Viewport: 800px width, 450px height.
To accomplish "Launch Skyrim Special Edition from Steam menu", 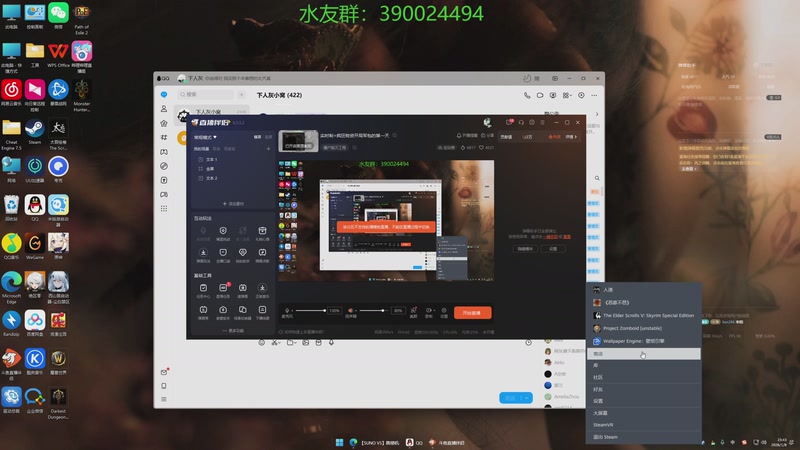I will (643, 315).
